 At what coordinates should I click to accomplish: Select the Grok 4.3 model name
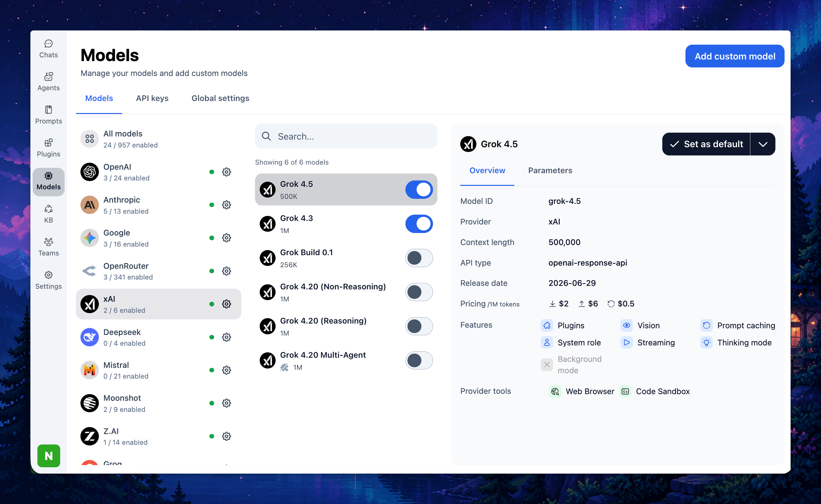[296, 218]
